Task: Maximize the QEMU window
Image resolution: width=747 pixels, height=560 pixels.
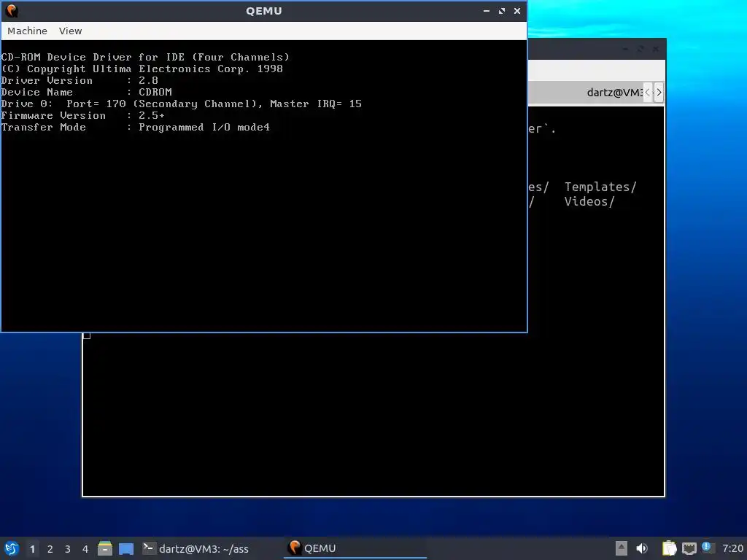Action: [x=502, y=10]
